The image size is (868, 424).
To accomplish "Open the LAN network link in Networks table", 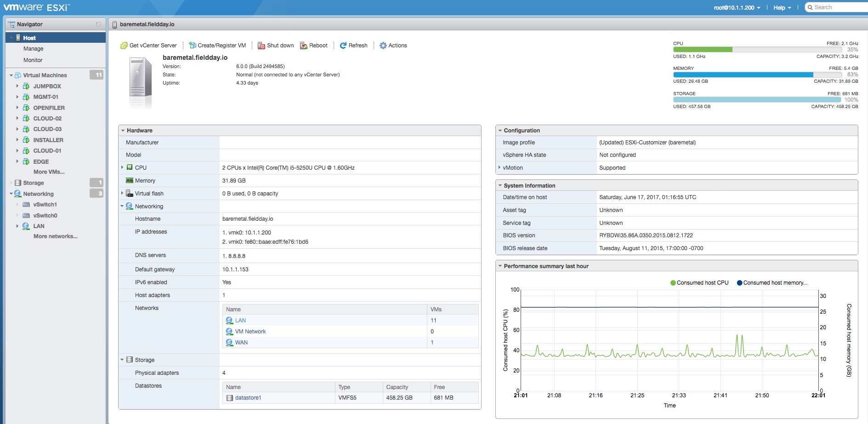I will pos(241,321).
